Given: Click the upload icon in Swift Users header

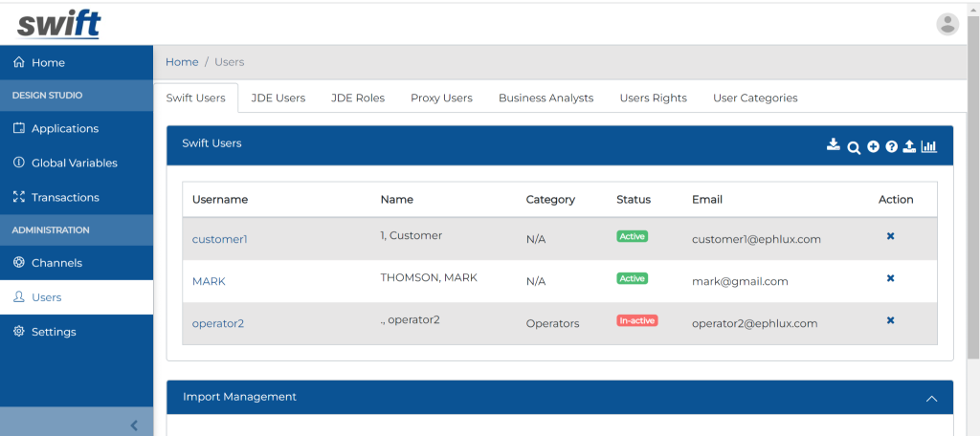Looking at the screenshot, I should coord(909,146).
